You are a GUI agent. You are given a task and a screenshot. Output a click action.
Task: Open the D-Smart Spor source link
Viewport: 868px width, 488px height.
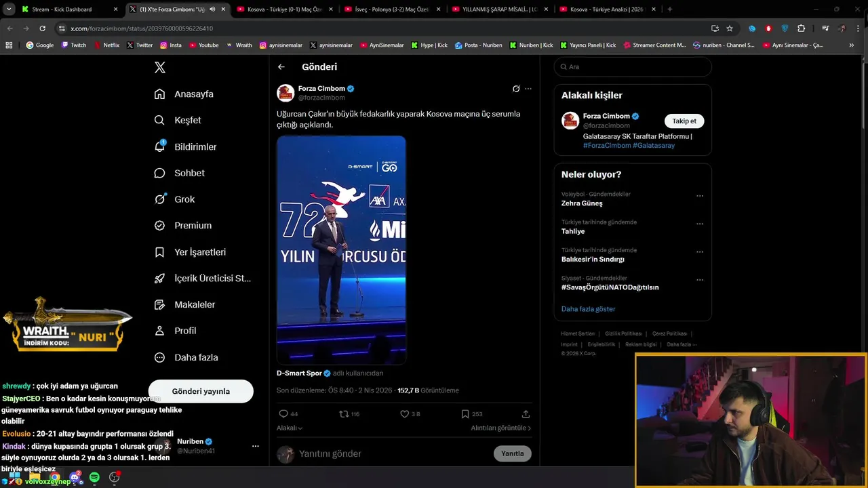299,373
